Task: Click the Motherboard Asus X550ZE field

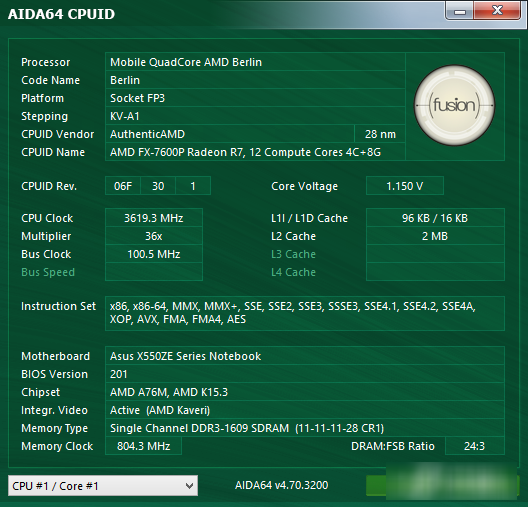Action: pos(305,356)
